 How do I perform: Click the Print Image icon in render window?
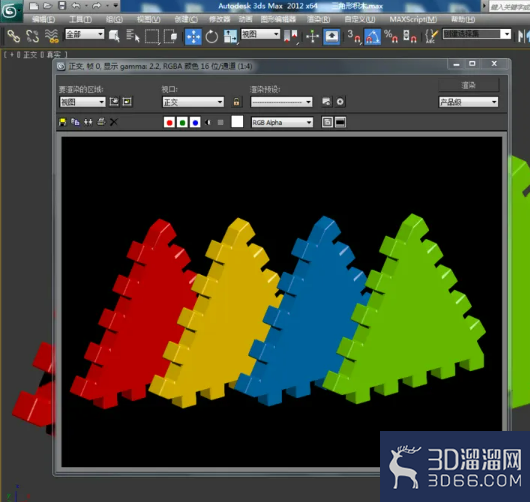coord(101,122)
